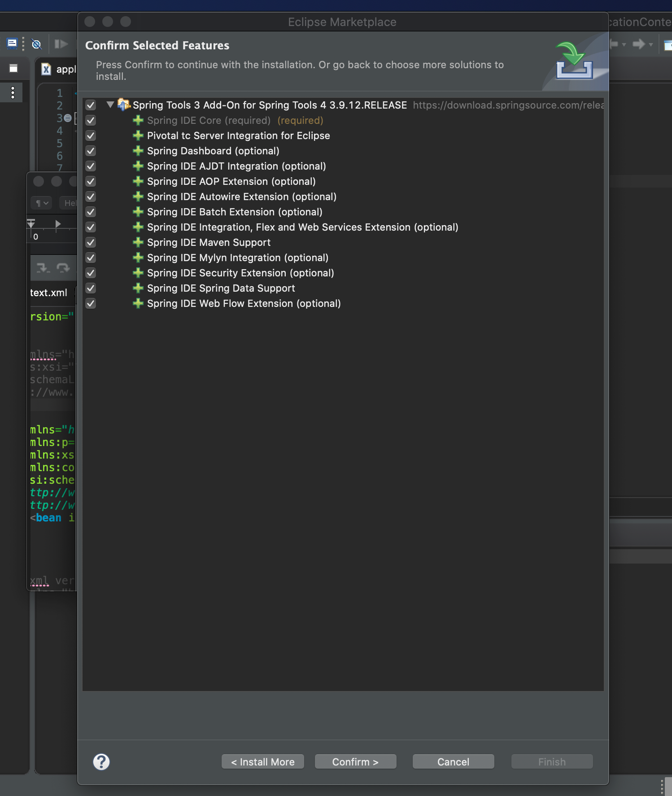Image resolution: width=672 pixels, height=796 pixels.
Task: Uncheck Spring IDE Integration, Flex and Web Services checkbox
Action: pos(91,227)
